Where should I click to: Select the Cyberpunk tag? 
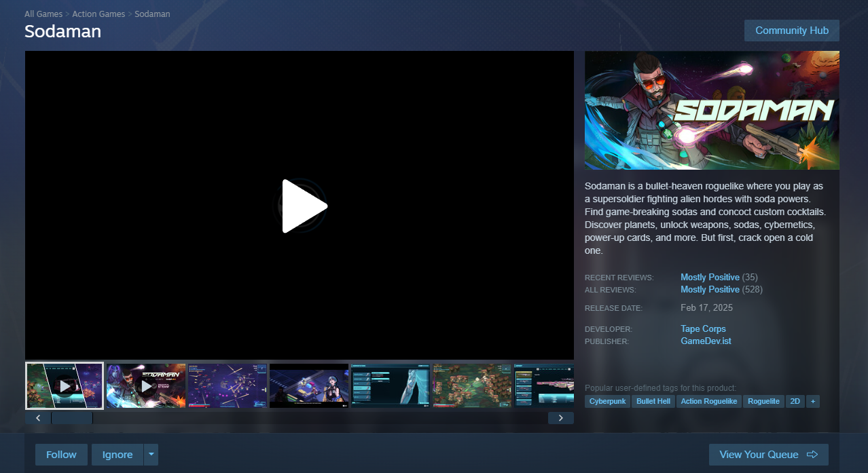607,401
